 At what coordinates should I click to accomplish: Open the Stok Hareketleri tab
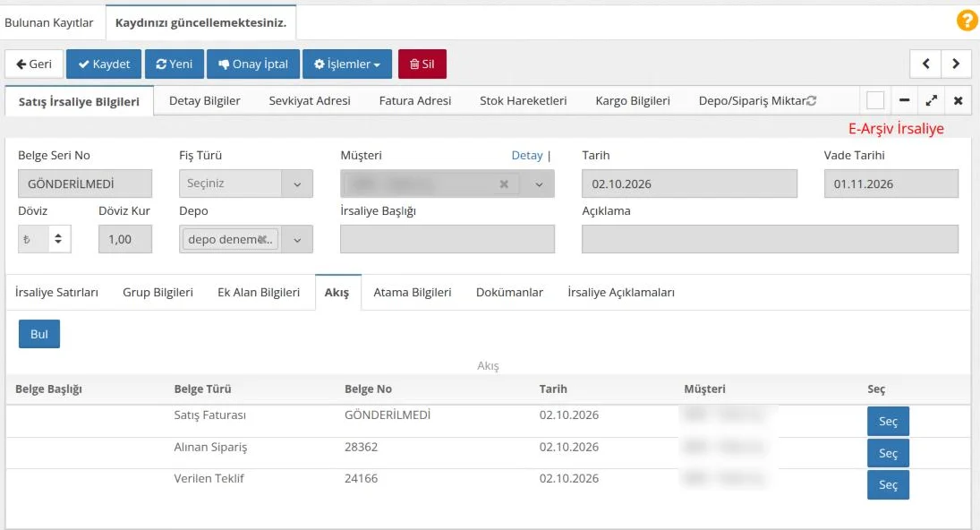(x=524, y=100)
